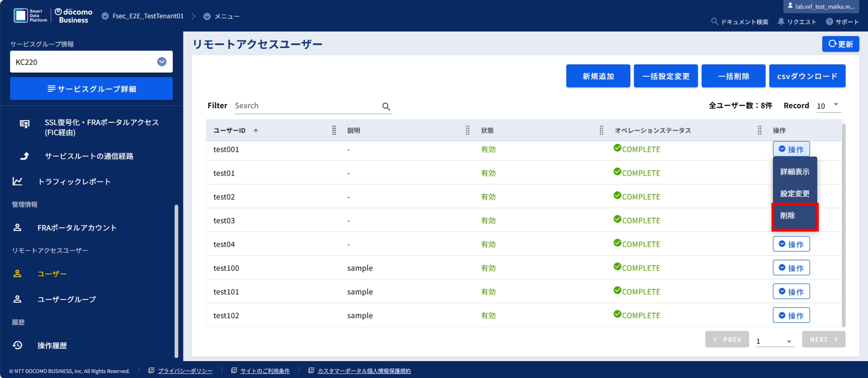Click the support question mark icon
This screenshot has width=868, height=378.
point(829,22)
